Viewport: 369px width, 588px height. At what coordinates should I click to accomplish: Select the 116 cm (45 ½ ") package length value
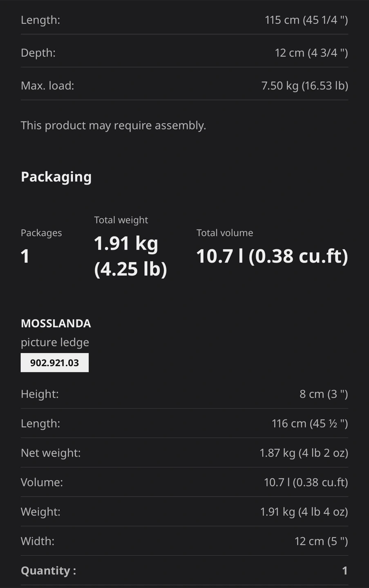pos(309,423)
